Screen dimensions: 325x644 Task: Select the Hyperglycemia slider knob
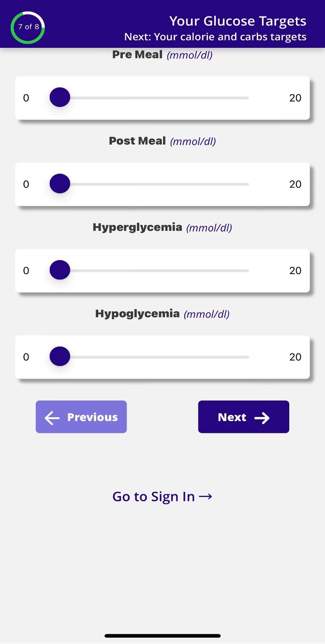click(x=60, y=270)
